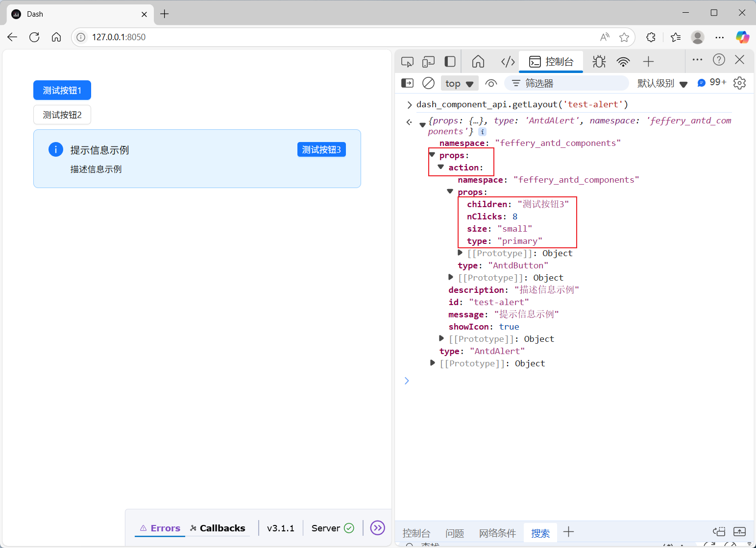Open the 默认级别 log level dropdown
The image size is (756, 548).
point(662,83)
